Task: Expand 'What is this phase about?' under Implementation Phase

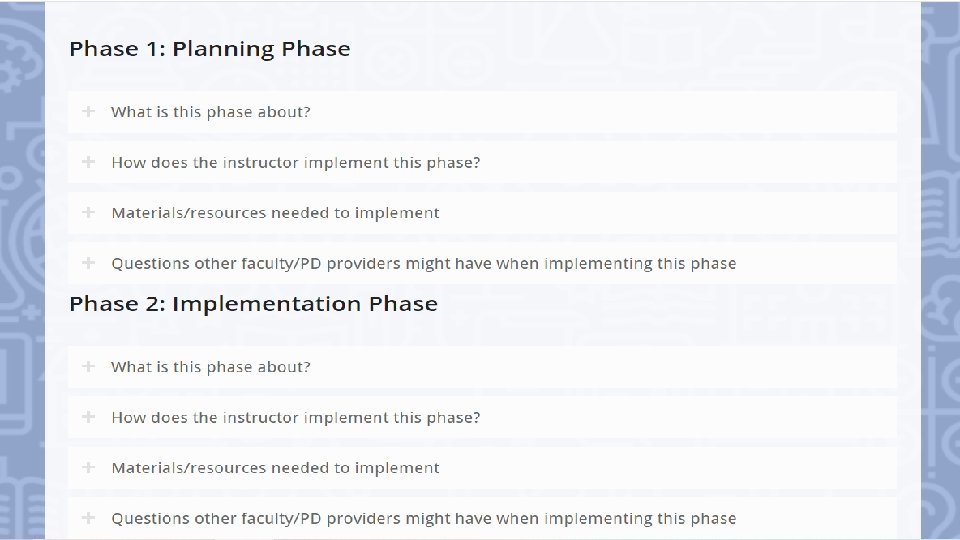Action: (211, 367)
